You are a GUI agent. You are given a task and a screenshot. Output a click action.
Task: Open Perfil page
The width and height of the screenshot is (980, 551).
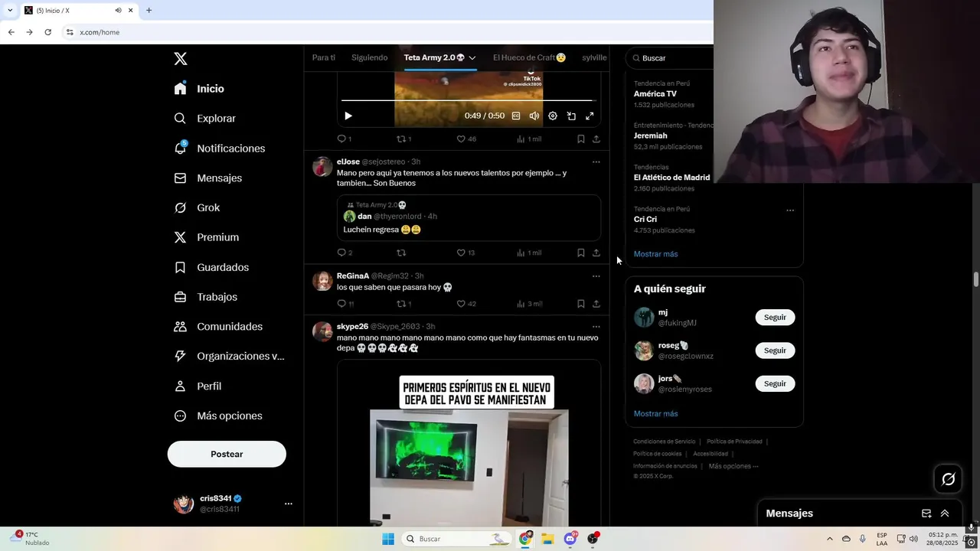[198, 386]
